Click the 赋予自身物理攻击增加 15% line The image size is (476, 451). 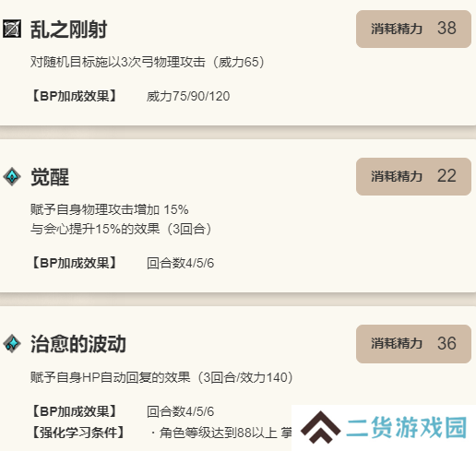coord(109,209)
